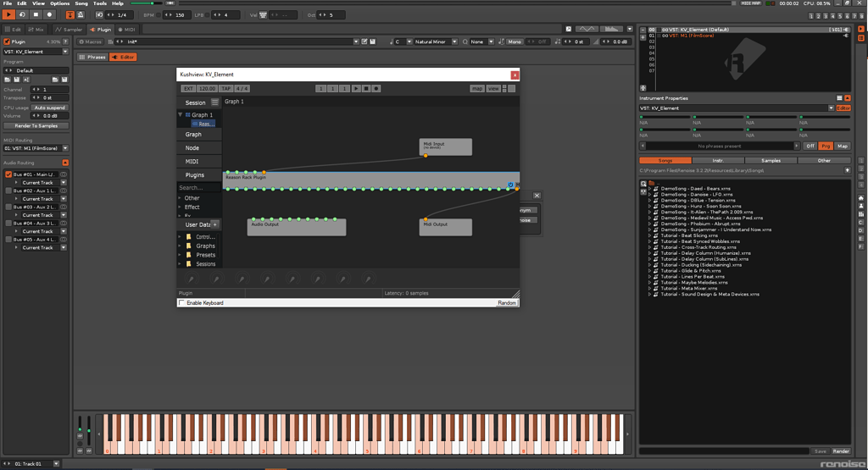Screen dimensions: 868x470
Task: Select the Instr. browser tab
Action: click(718, 160)
